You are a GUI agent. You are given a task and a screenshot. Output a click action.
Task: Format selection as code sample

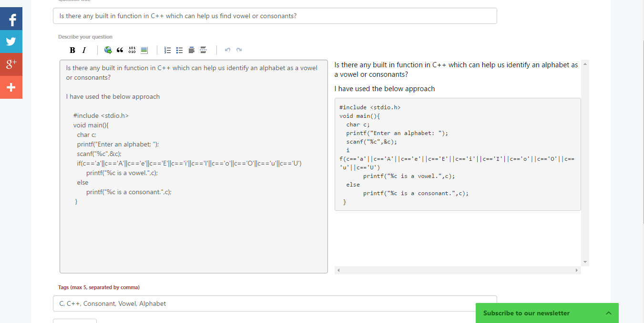pos(133,50)
